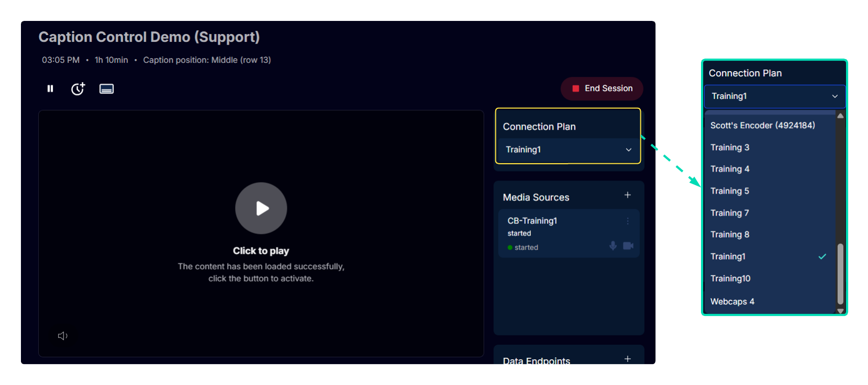The image size is (868, 385).
Task: Add a new data endpoint with plus
Action: (627, 359)
